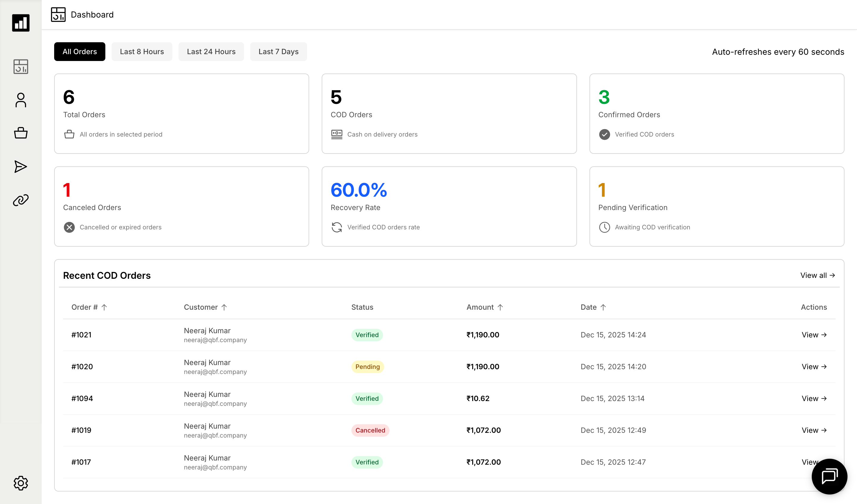Click the bar chart logo icon in sidebar

pos(21,23)
